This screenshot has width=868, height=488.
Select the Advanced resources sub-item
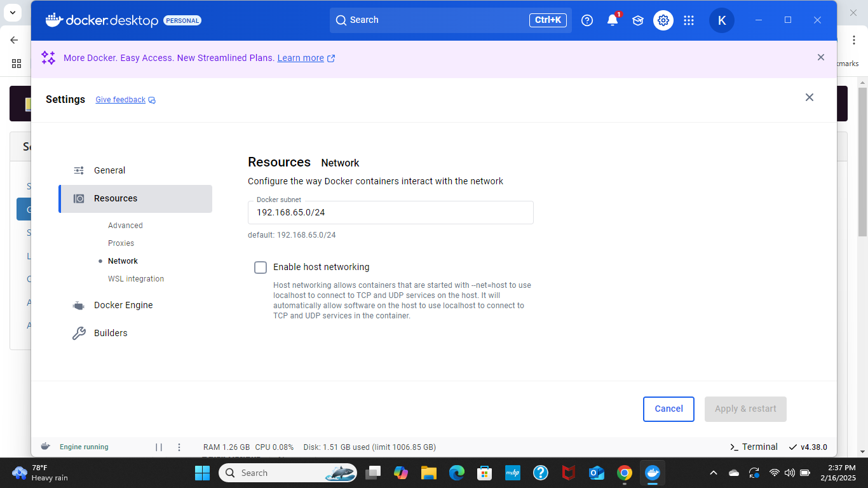coord(125,226)
